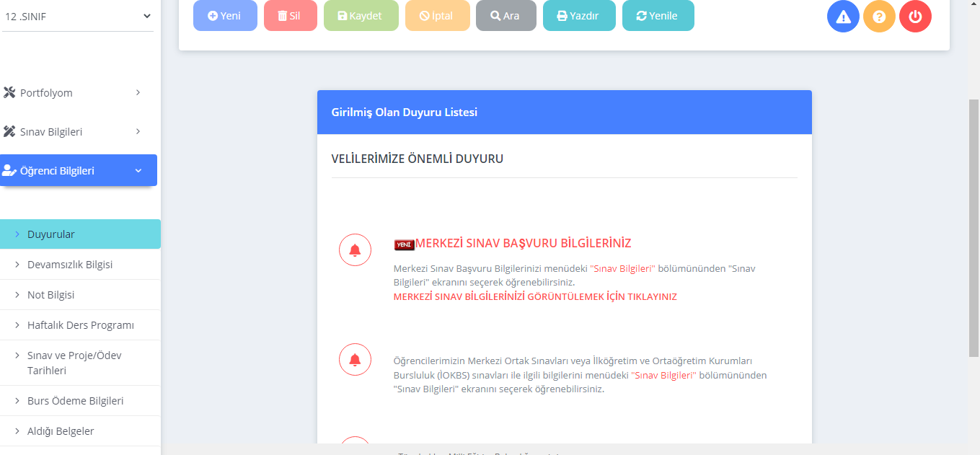Select Haftalık Ders Programı menu item
The height and width of the screenshot is (455, 980).
pos(80,325)
